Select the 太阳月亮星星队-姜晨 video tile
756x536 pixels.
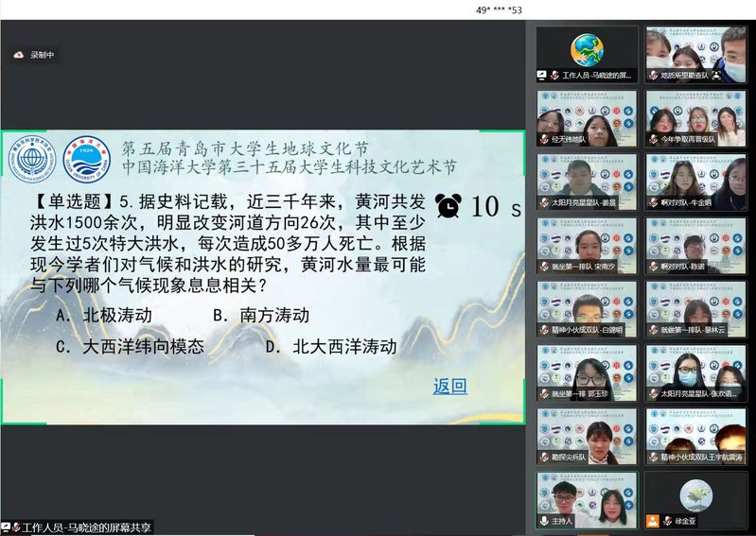(x=587, y=181)
